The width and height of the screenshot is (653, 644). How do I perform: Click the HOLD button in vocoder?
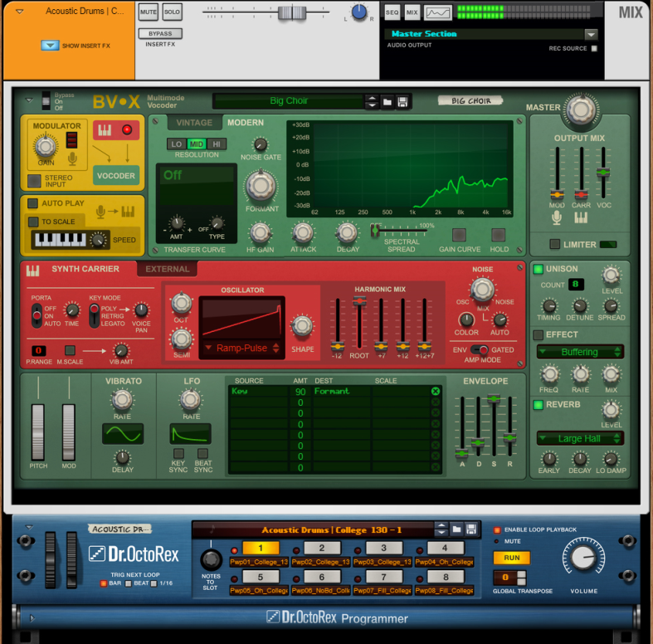click(498, 235)
